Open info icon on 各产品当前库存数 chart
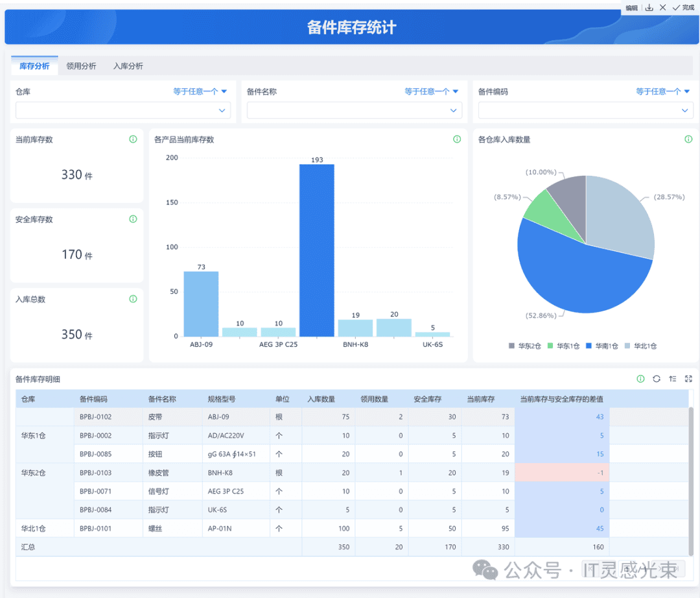Screen dimensions: 700x598 point(457,139)
